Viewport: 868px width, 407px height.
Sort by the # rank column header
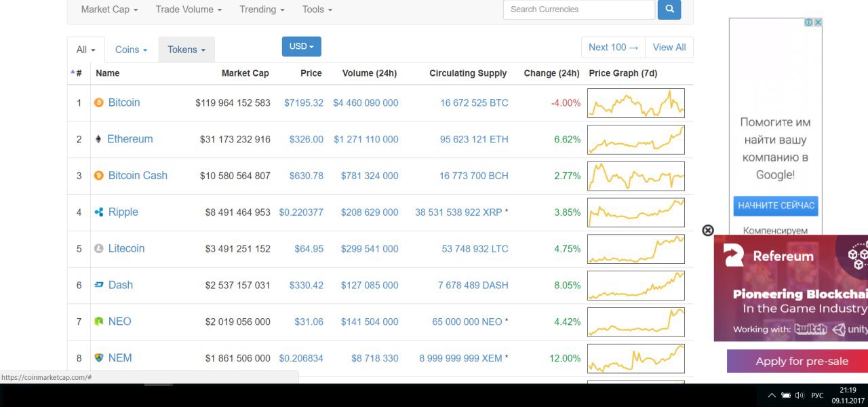[x=79, y=73]
